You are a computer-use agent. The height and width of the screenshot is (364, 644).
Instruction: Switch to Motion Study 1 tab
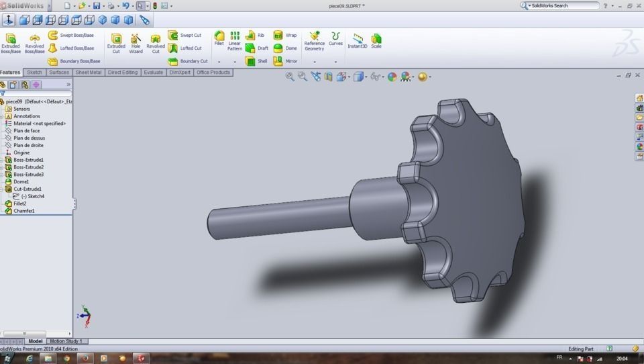click(66, 341)
